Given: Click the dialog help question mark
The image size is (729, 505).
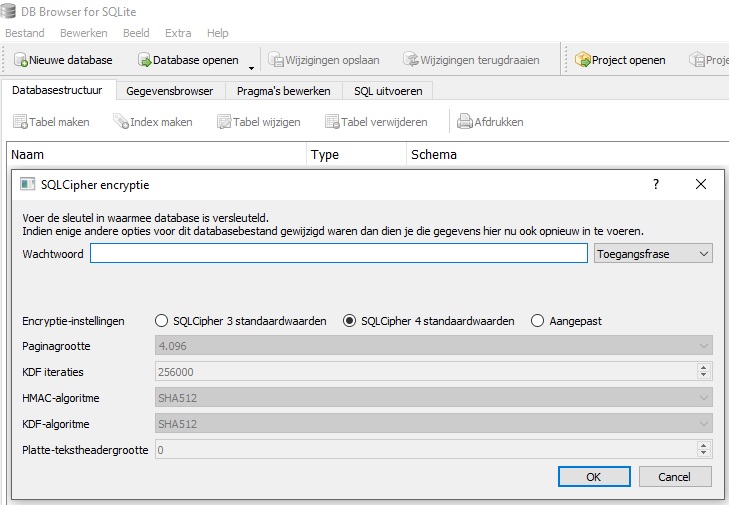Looking at the screenshot, I should coord(656,184).
